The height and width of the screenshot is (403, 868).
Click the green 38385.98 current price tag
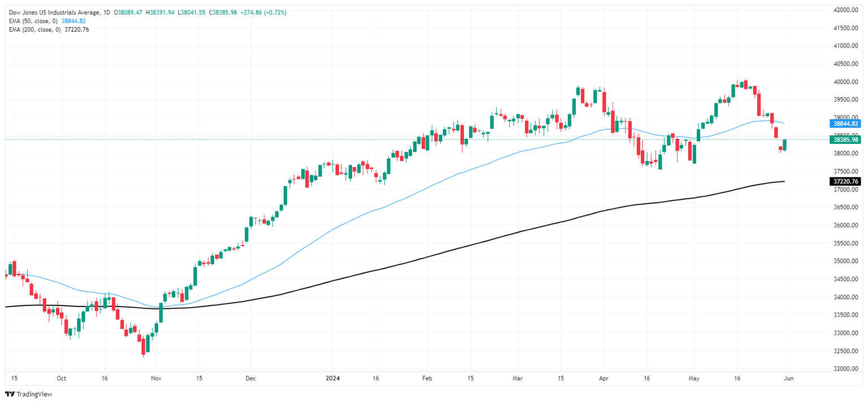point(845,139)
